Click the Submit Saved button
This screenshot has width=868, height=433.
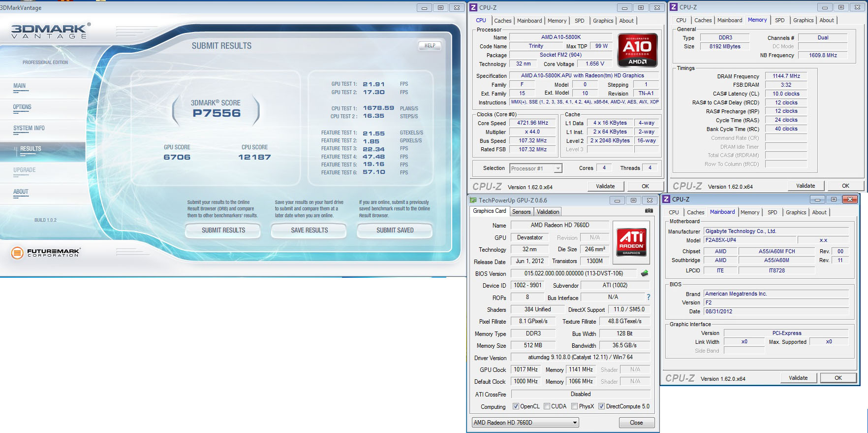[395, 230]
